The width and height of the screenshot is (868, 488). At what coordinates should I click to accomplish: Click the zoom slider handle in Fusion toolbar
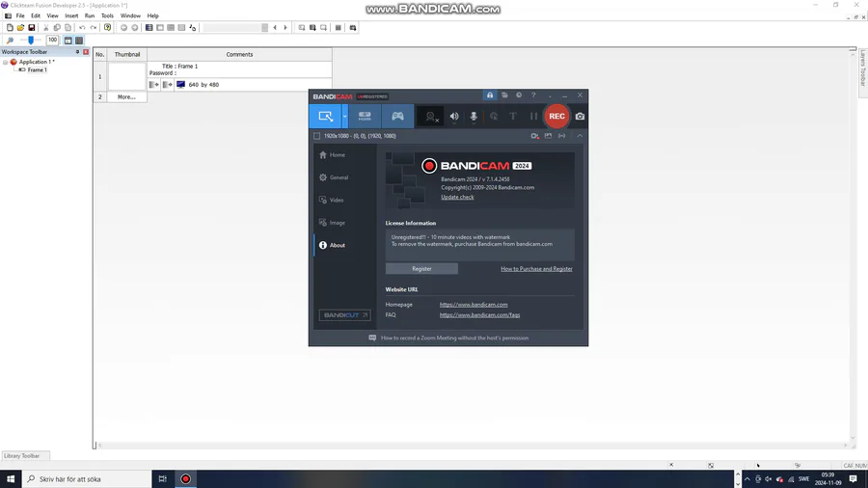(x=31, y=40)
